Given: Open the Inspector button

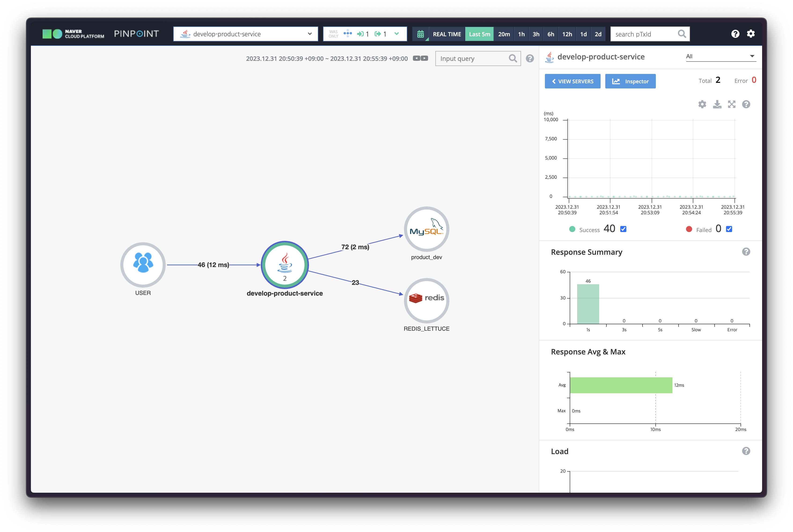Looking at the screenshot, I should (x=630, y=81).
